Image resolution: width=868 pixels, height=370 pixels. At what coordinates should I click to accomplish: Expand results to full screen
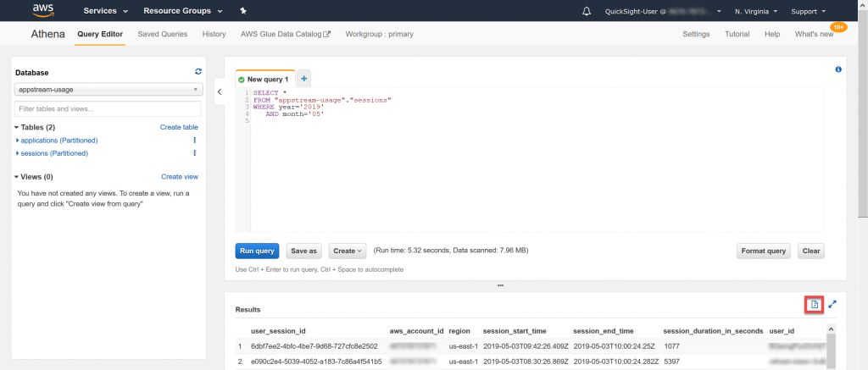pos(832,304)
